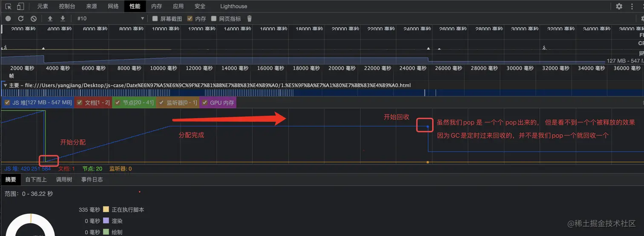Click the green painting color swatch

pos(106,232)
